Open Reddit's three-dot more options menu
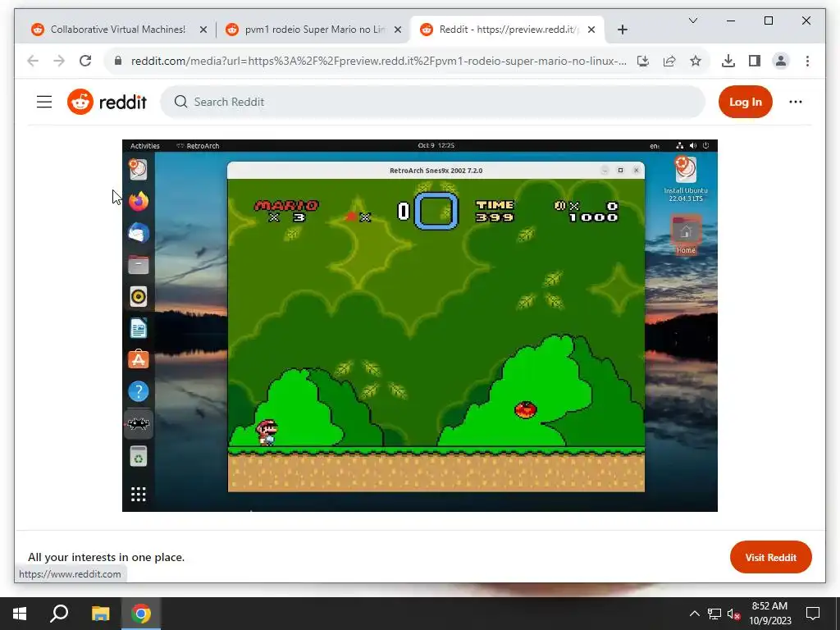Image resolution: width=840 pixels, height=630 pixels. [796, 102]
